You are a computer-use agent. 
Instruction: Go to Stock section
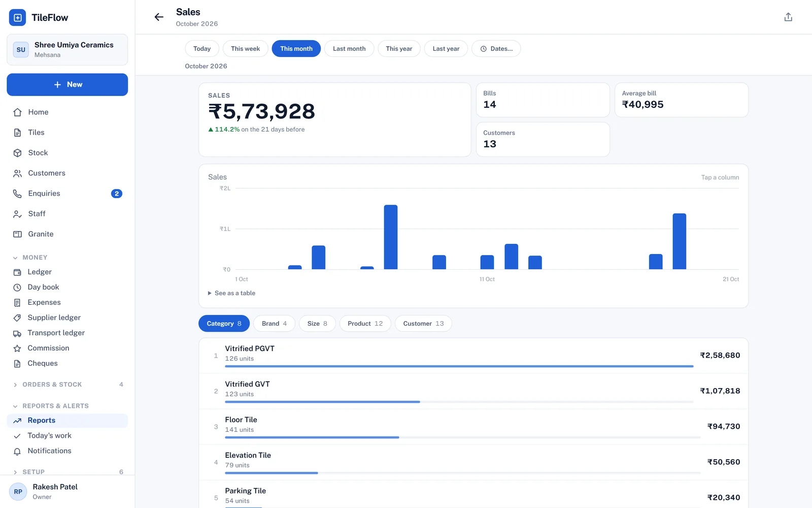tap(67, 153)
